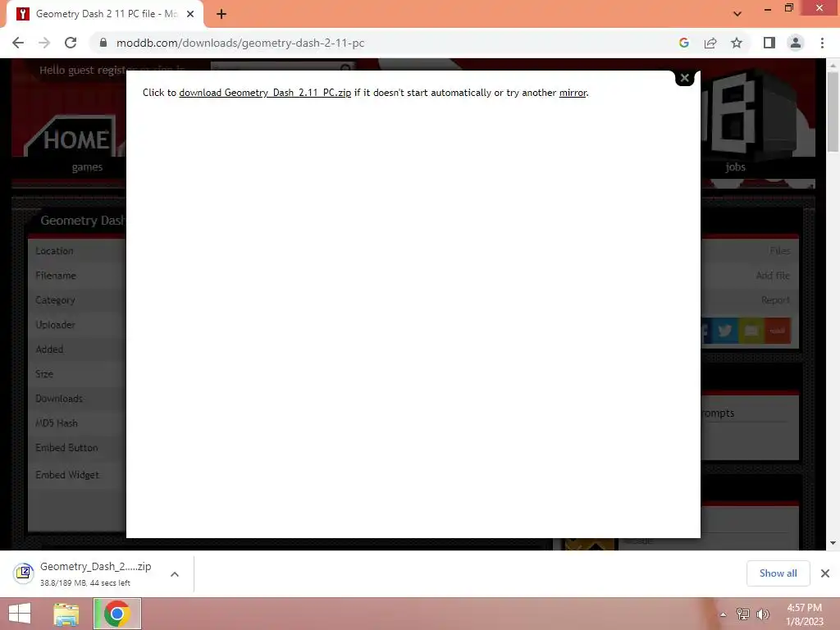Open Windows Start menu

(20, 614)
